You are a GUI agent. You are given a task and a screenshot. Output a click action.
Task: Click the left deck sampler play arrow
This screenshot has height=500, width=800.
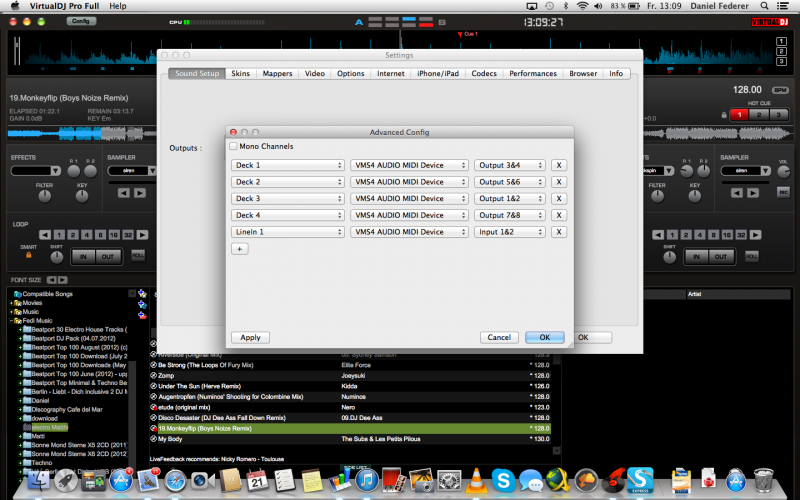click(140, 193)
